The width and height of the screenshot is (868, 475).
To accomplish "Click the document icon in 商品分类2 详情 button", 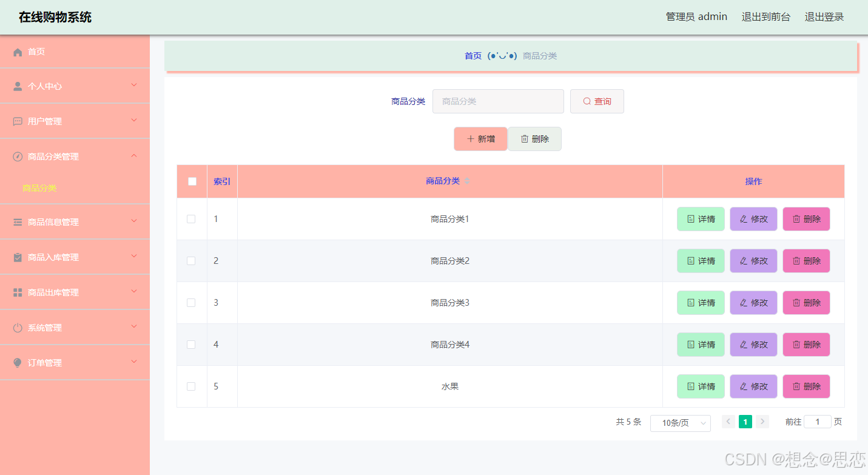I will click(691, 261).
